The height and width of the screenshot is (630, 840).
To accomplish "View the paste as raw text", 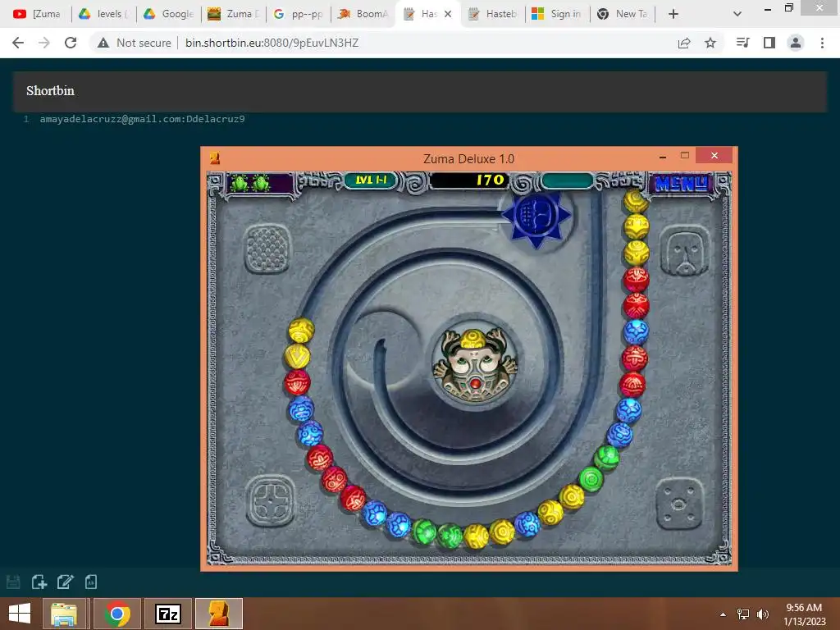I will click(91, 582).
